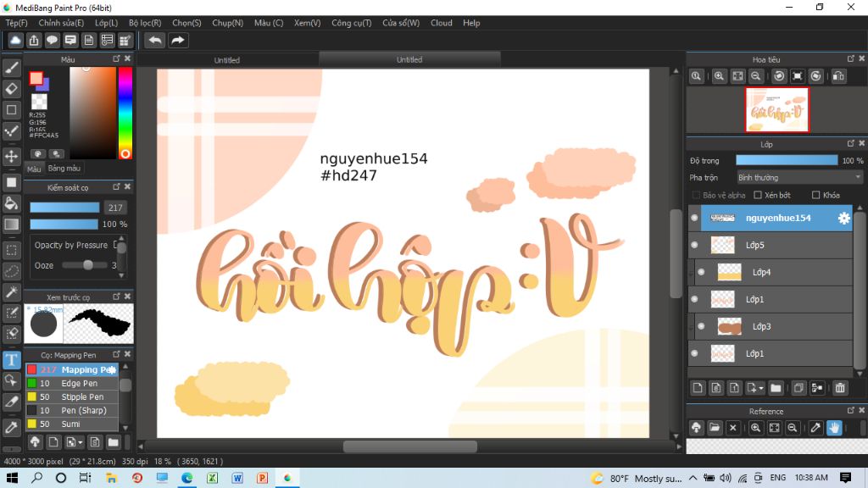This screenshot has width=868, height=488.
Task: Switch to the Bảng màu palette tab
Action: click(x=64, y=169)
